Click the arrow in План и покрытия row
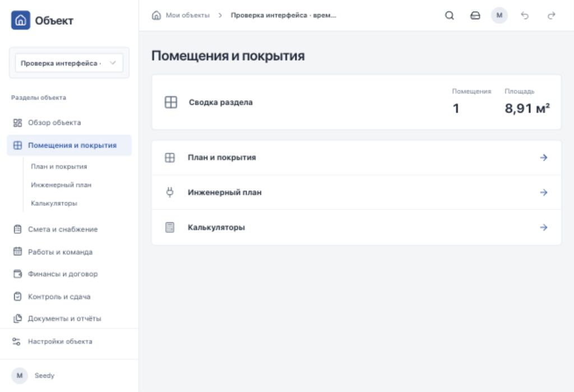This screenshot has width=574, height=392. (x=544, y=157)
